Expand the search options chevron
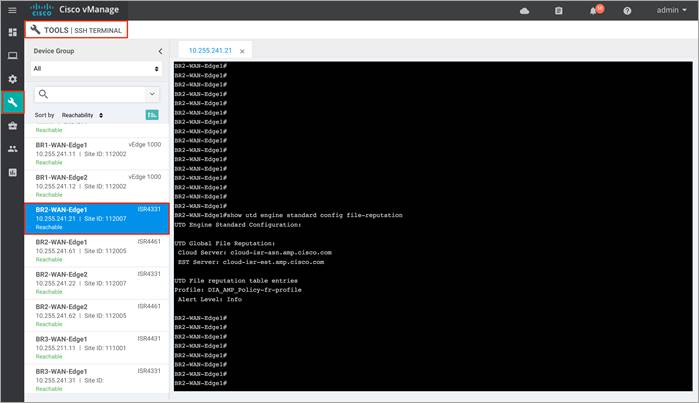Screen dimensions: 699x403 (x=152, y=94)
